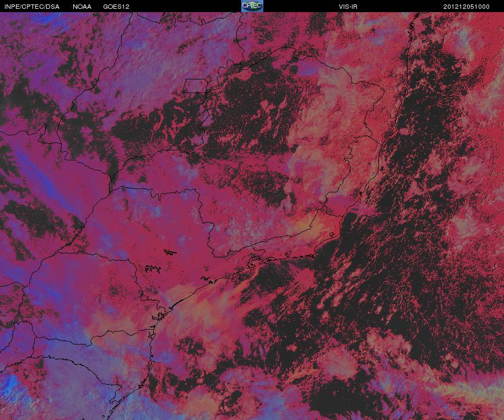Select the INPE/CPTEC/DSA header text
The image size is (504, 420).
pos(32,7)
